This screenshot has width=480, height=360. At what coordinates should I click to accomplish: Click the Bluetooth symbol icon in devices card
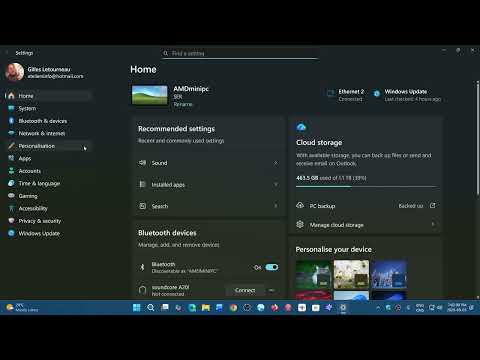[x=142, y=267]
